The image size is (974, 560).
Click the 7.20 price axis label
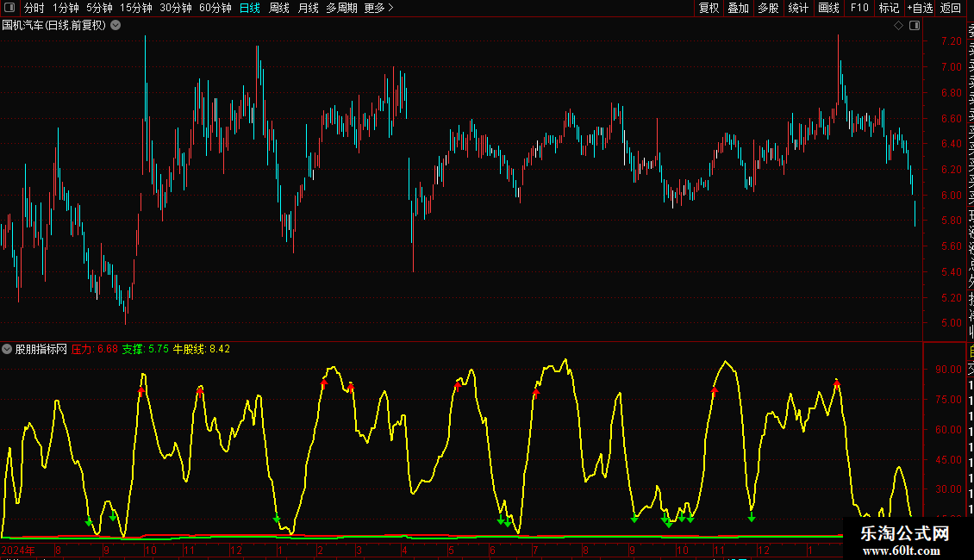click(x=951, y=41)
